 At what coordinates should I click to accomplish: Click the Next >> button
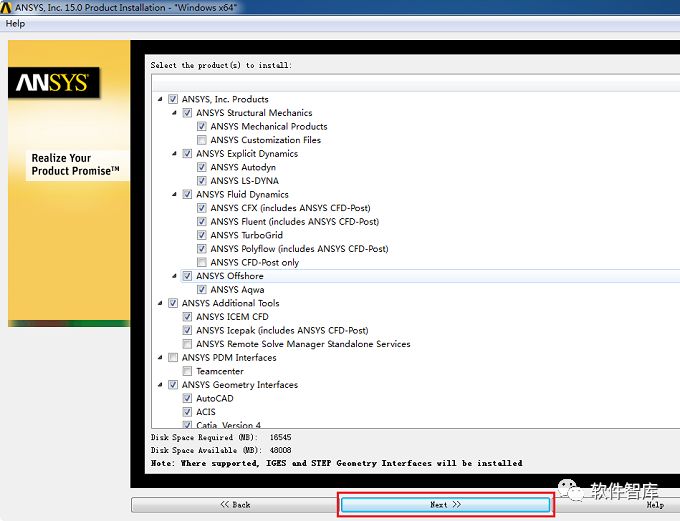445,505
